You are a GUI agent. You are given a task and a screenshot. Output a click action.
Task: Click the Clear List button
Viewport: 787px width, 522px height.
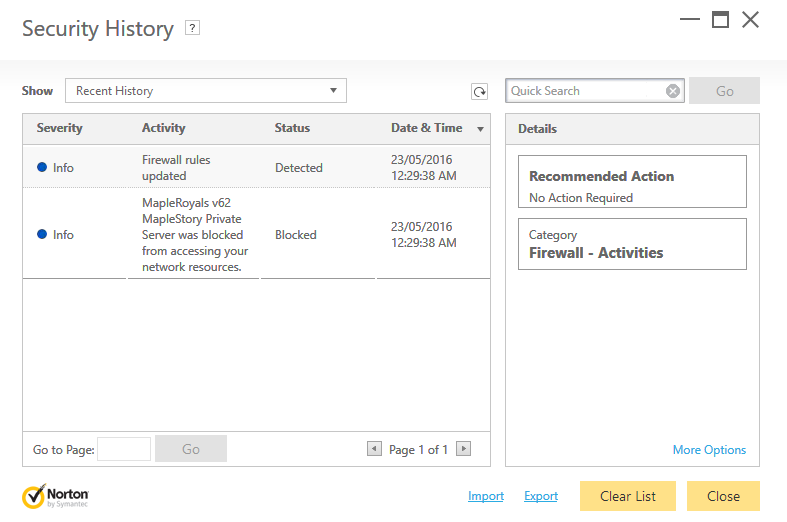point(627,496)
